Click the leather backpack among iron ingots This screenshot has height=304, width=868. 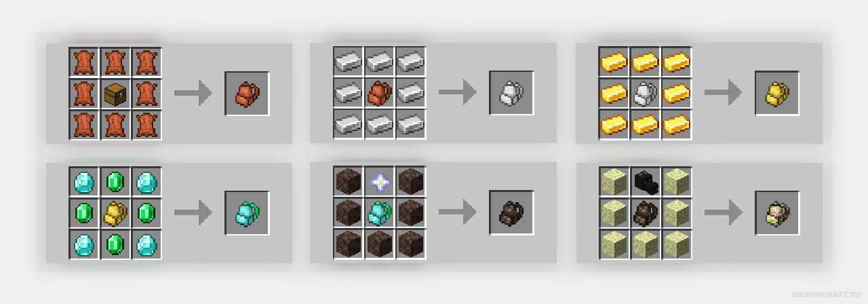pos(380,94)
